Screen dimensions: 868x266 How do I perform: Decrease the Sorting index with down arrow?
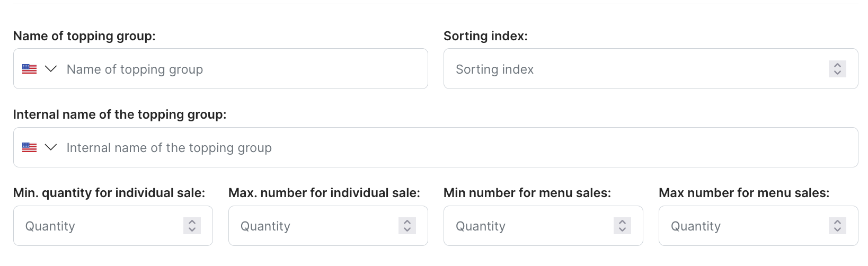837,73
